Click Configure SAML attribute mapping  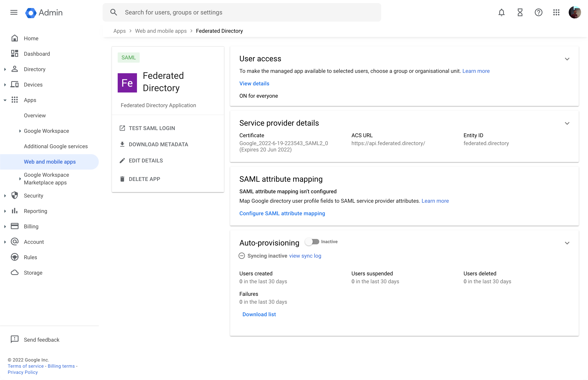pyautogui.click(x=282, y=213)
